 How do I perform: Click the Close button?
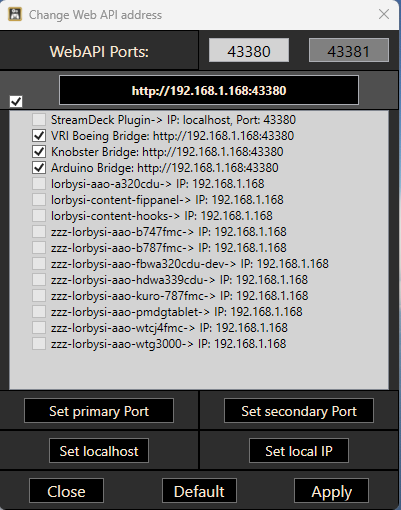pyautogui.click(x=66, y=491)
